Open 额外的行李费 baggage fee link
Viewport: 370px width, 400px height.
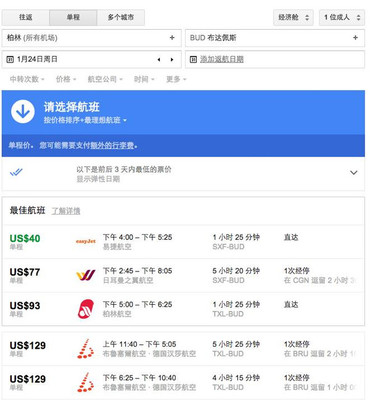(112, 146)
